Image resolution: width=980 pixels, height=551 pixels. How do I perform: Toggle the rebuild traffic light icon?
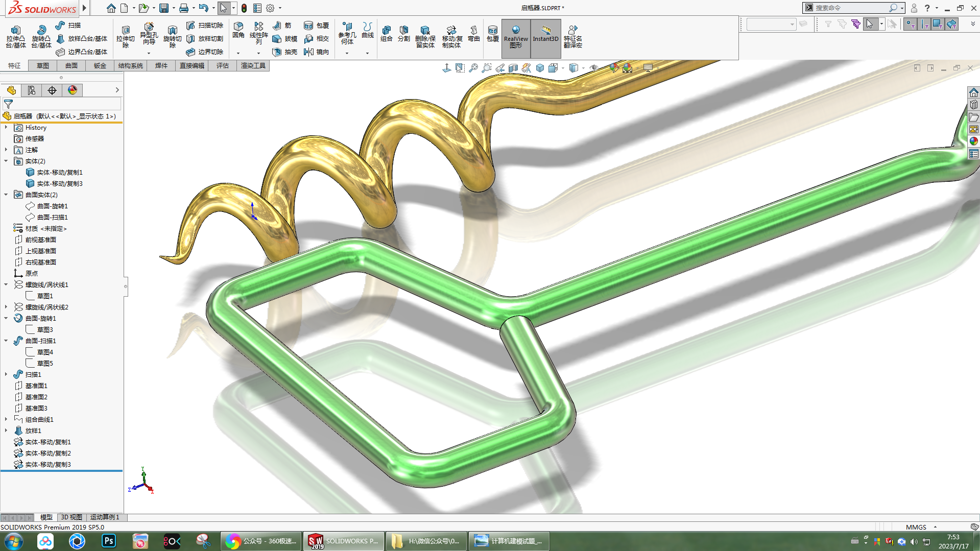244,8
